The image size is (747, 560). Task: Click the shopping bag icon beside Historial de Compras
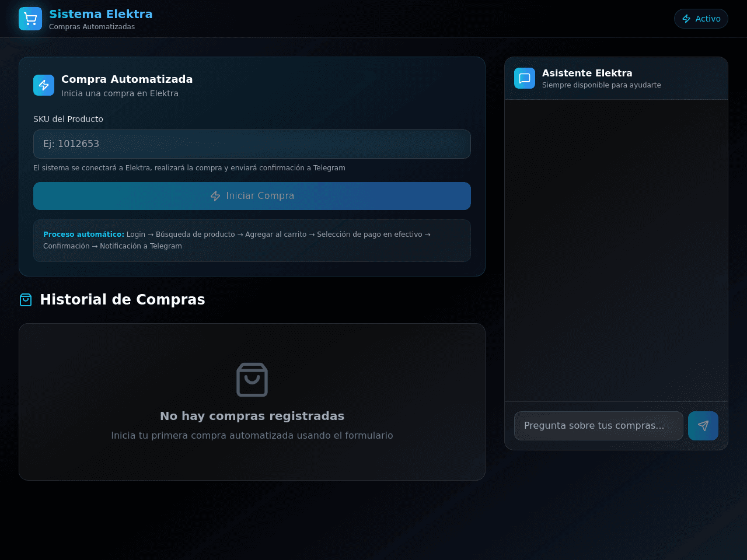(26, 300)
